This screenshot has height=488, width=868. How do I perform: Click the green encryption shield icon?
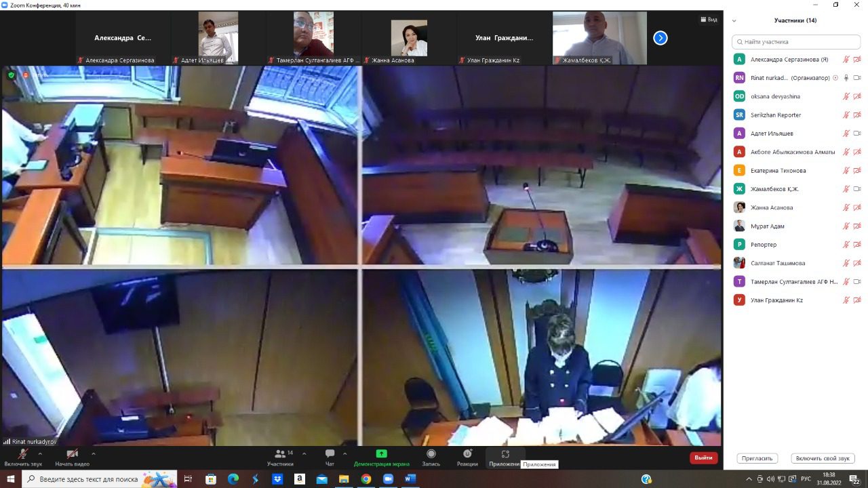pyautogui.click(x=12, y=75)
